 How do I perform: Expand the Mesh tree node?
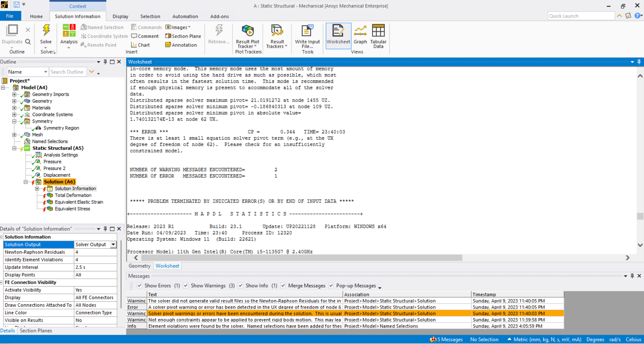tap(14, 135)
